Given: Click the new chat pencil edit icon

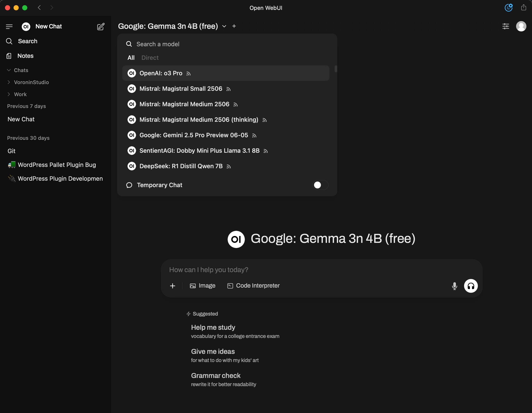Looking at the screenshot, I should pos(101,26).
